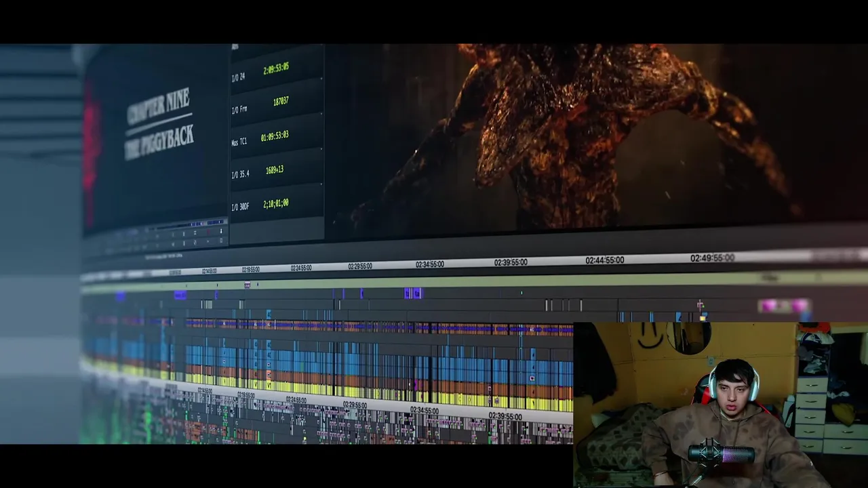Click 02:39:55:00 on the lower timecode ruler
Image resolution: width=868 pixels, height=488 pixels.
click(505, 417)
